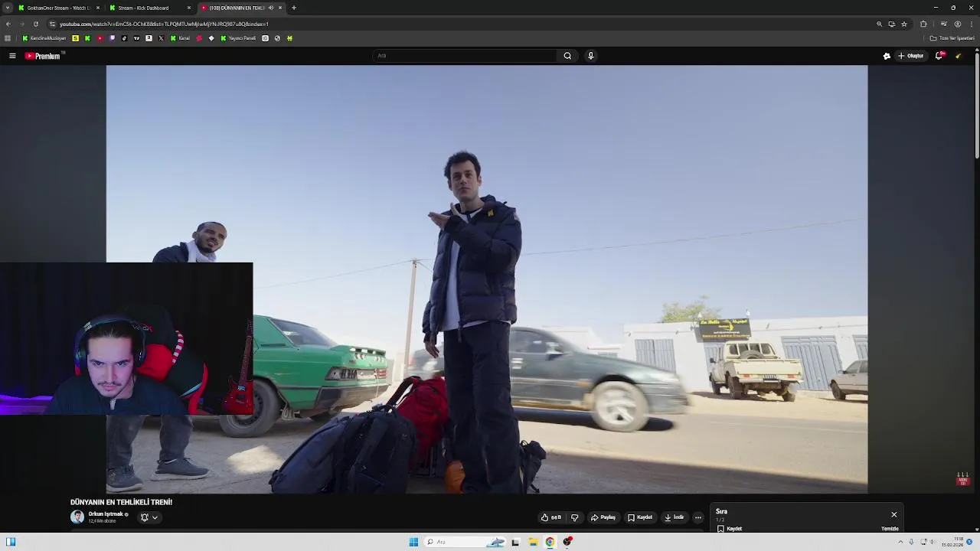Screen dimensions: 980x551
Task: Open the three-dot more actions menu
Action: pyautogui.click(x=697, y=517)
